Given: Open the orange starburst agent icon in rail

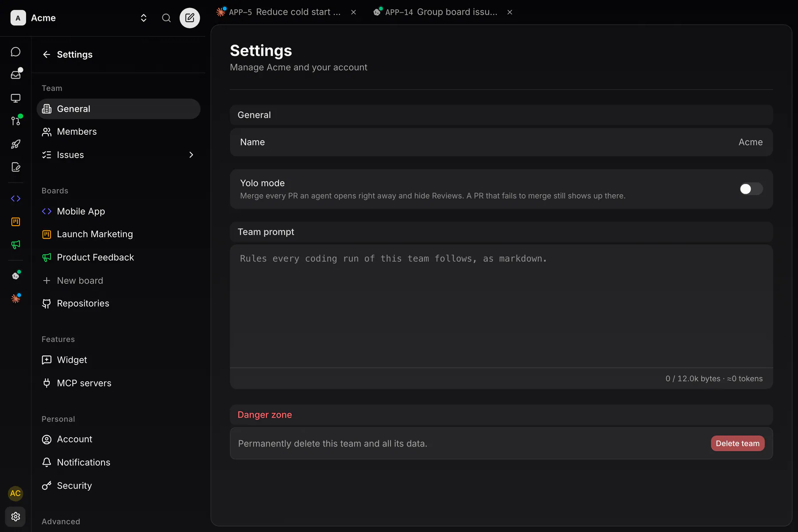Looking at the screenshot, I should click(x=16, y=299).
